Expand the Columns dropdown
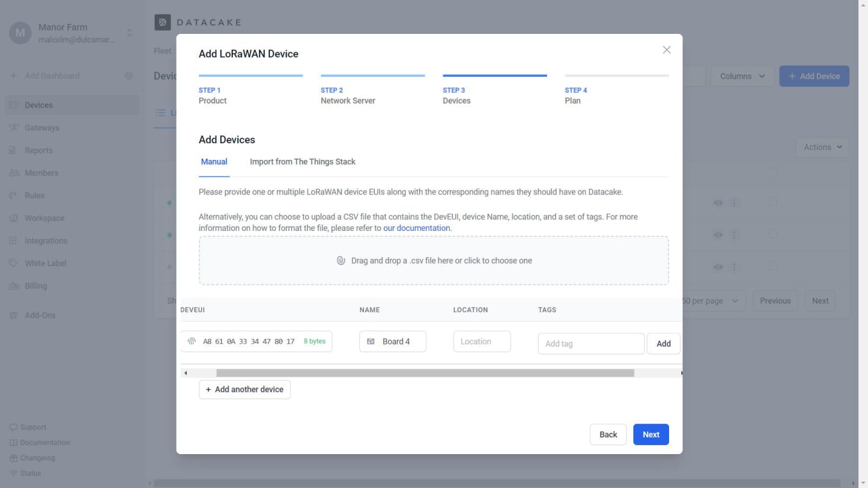Viewport: 868px width, 488px height. coord(742,76)
